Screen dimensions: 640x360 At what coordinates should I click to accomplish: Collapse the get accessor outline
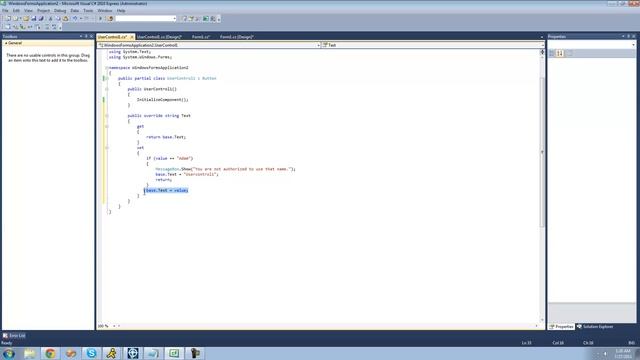click(x=107, y=127)
